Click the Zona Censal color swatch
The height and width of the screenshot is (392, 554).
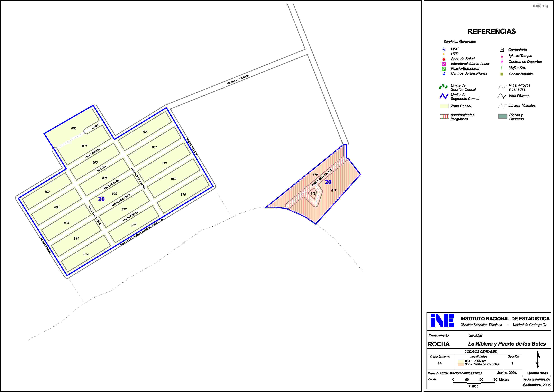[444, 106]
